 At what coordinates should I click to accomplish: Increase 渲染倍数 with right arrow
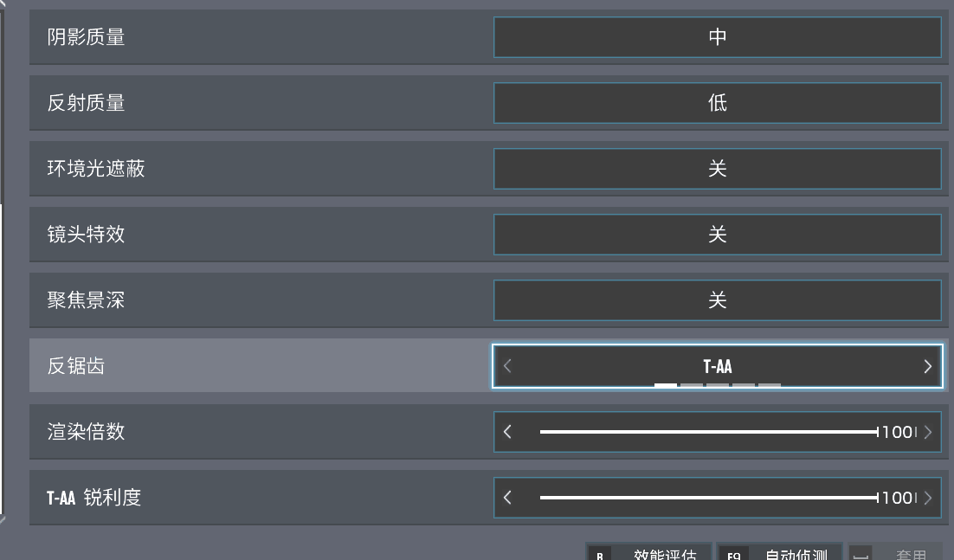928,431
